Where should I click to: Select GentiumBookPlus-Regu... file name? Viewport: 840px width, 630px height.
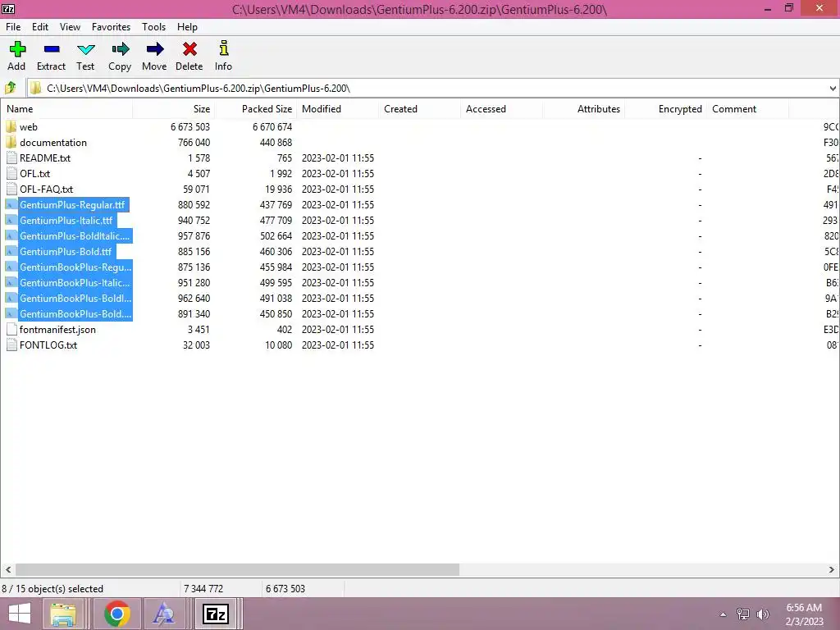pyautogui.click(x=75, y=267)
